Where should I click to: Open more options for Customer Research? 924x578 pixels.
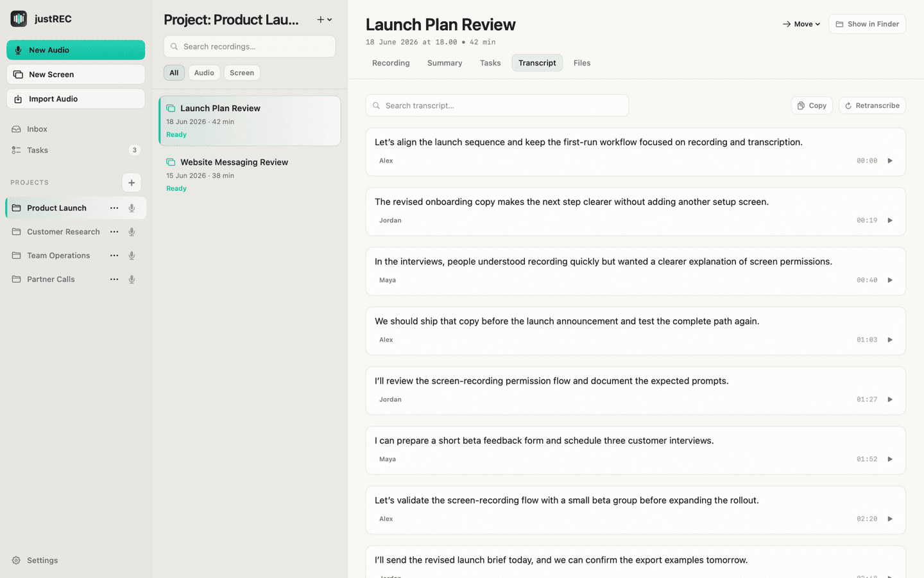(x=114, y=232)
